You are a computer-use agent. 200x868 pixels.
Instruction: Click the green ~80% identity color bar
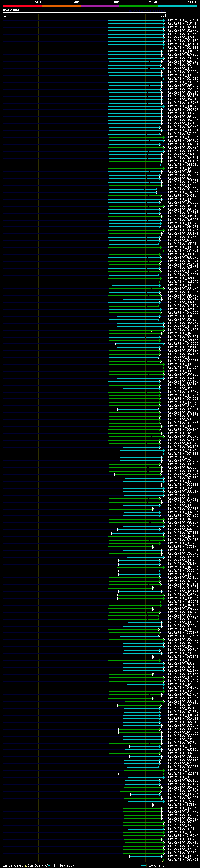(x=139, y=5)
